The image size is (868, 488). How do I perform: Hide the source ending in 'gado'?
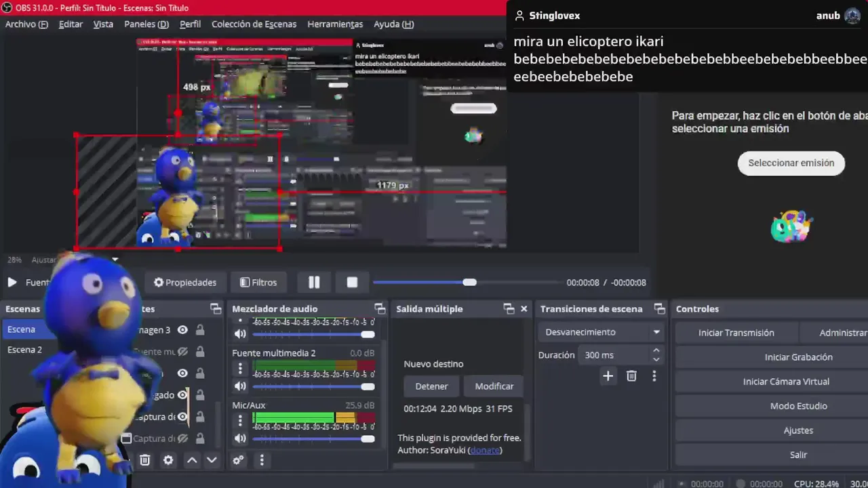[182, 395]
